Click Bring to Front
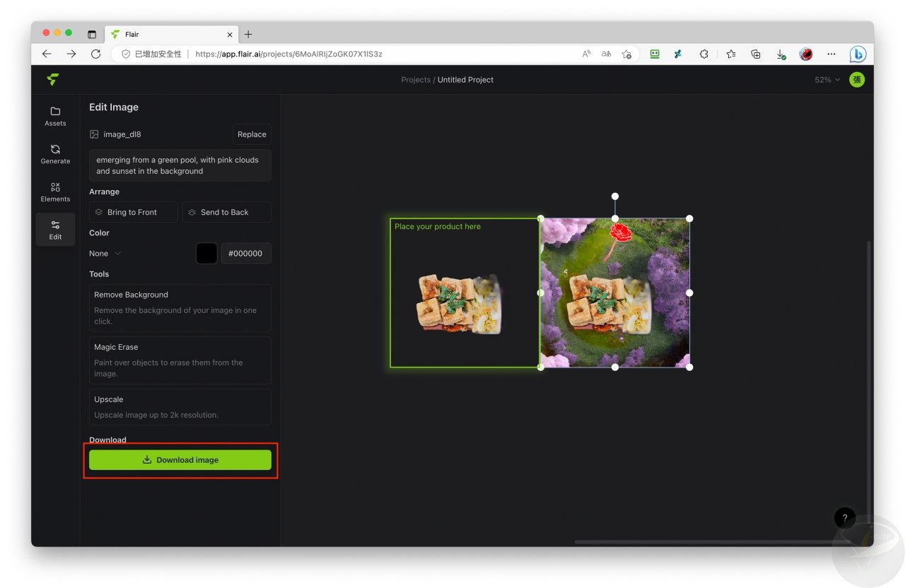This screenshot has height=588, width=905. coord(134,212)
